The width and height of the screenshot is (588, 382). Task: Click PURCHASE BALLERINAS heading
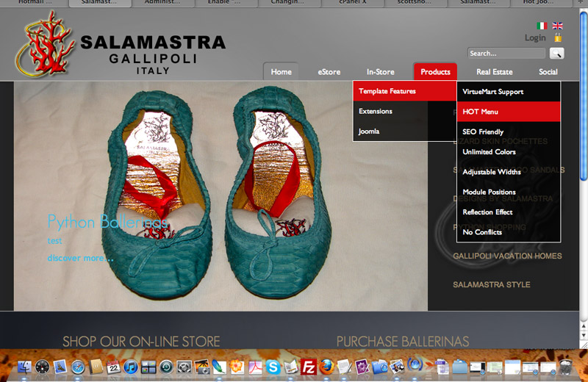pos(402,342)
